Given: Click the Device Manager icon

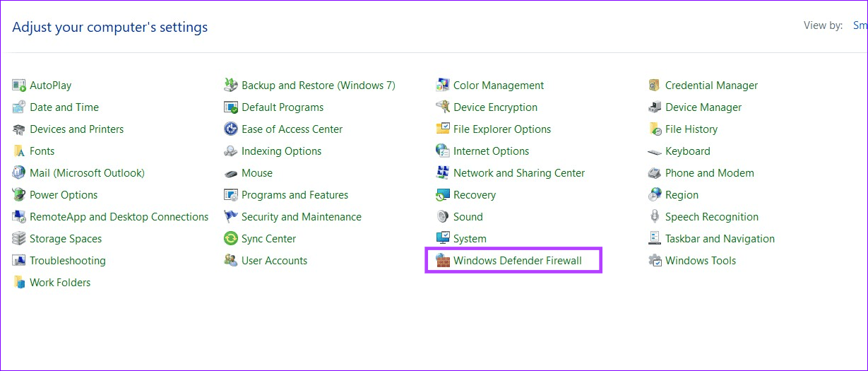Looking at the screenshot, I should coord(655,107).
